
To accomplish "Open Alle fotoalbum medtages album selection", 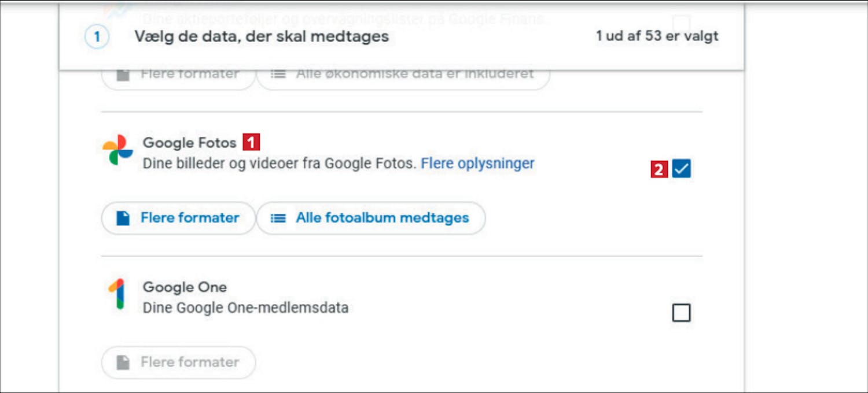I will tap(371, 218).
